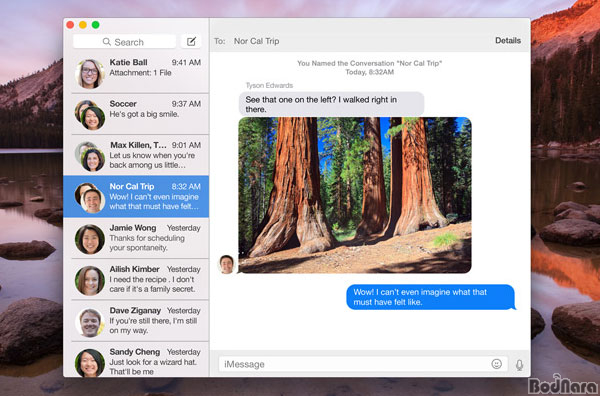Viewport: 600px width, 396px height.
Task: Open Ailish Kimber conversation
Action: [136, 279]
